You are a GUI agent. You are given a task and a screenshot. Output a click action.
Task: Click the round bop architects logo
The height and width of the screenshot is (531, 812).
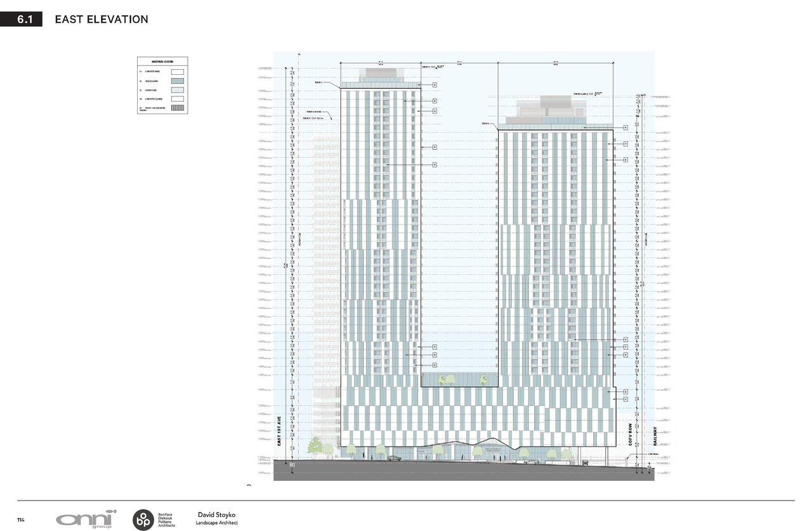[x=142, y=520]
